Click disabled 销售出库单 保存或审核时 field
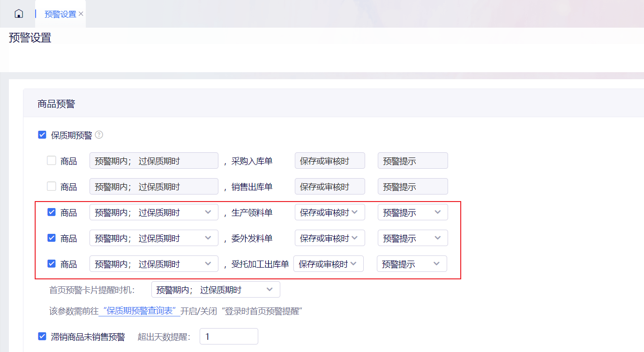644x352 pixels. 330,187
